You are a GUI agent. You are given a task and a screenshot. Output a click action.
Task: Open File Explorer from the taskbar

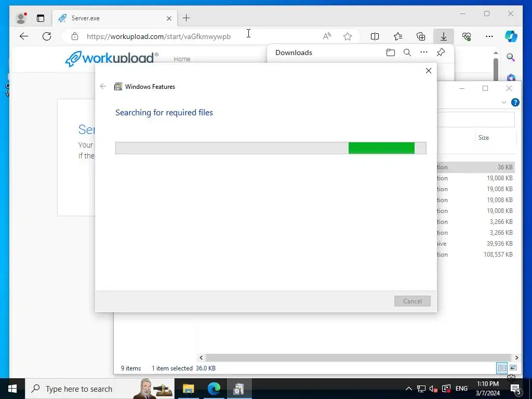coord(188,389)
